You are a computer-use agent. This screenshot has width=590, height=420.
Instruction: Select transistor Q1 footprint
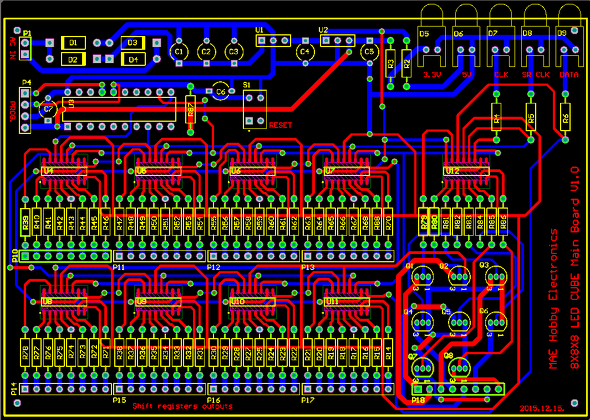coord(422,276)
